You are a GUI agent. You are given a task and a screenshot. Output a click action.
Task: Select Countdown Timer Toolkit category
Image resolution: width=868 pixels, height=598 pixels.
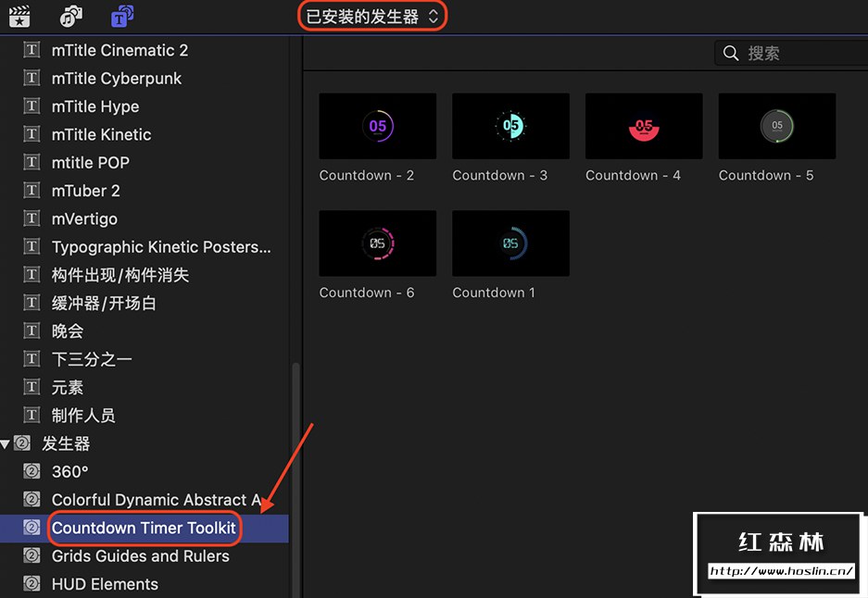(144, 529)
